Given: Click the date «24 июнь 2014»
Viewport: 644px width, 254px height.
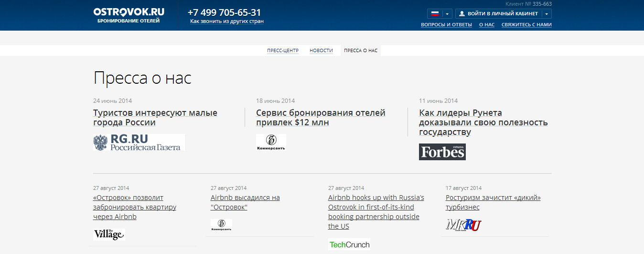Looking at the screenshot, I should pyautogui.click(x=113, y=101).
